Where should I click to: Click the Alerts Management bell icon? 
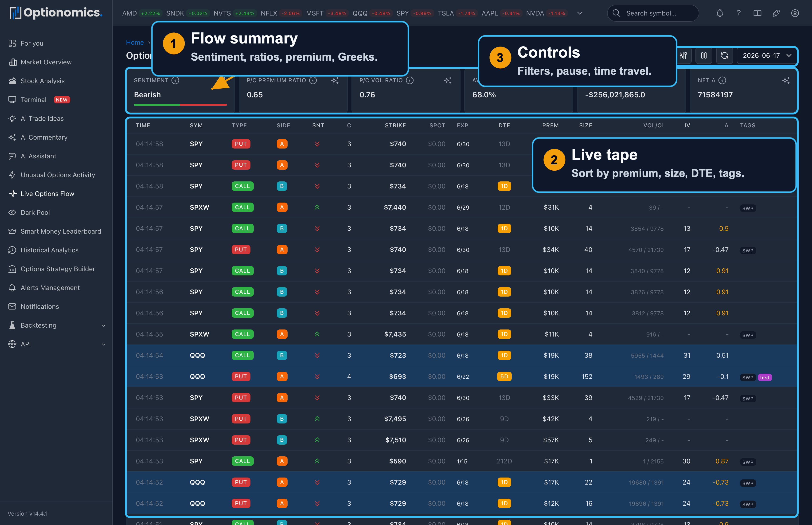pos(12,288)
